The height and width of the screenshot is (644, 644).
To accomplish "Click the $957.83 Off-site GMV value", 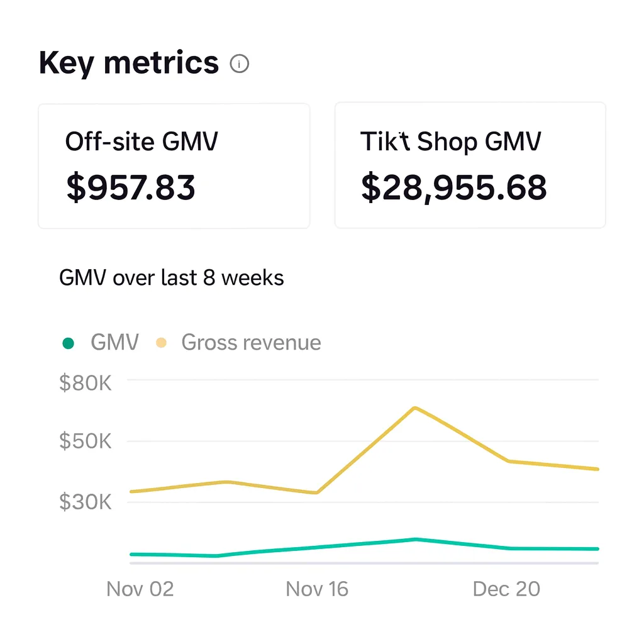I will [x=131, y=187].
